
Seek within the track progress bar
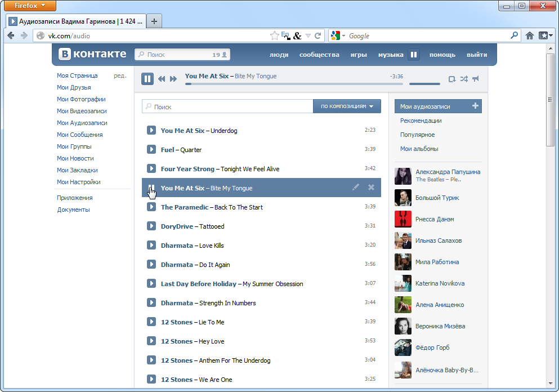click(294, 84)
